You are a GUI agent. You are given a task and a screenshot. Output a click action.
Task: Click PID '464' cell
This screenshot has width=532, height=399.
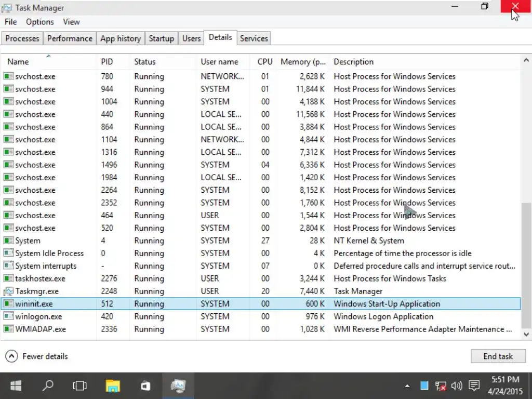click(107, 215)
